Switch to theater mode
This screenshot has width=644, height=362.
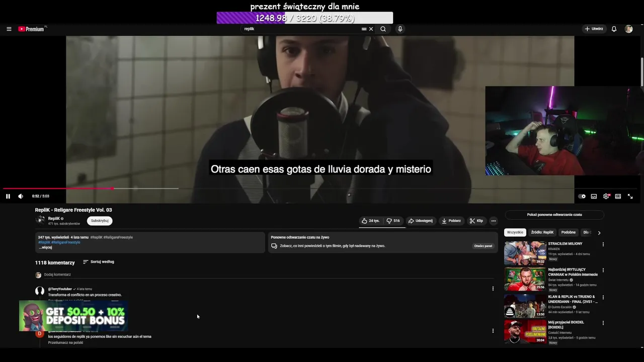tap(618, 196)
